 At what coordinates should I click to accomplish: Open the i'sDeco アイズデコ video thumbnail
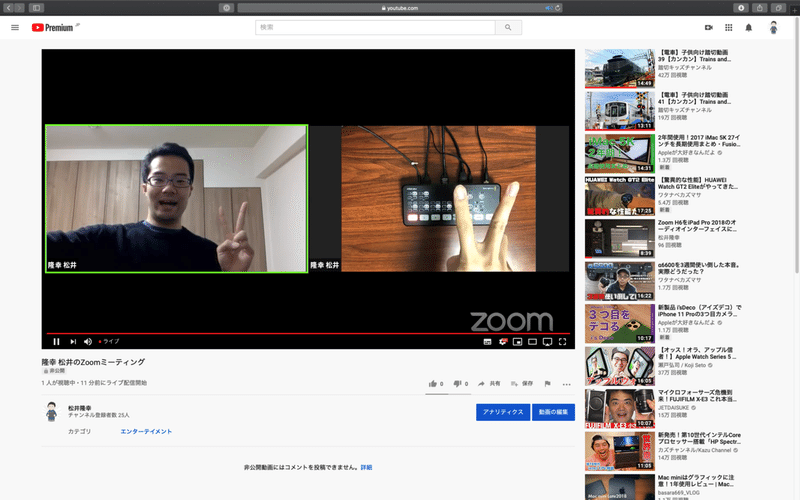click(x=619, y=323)
